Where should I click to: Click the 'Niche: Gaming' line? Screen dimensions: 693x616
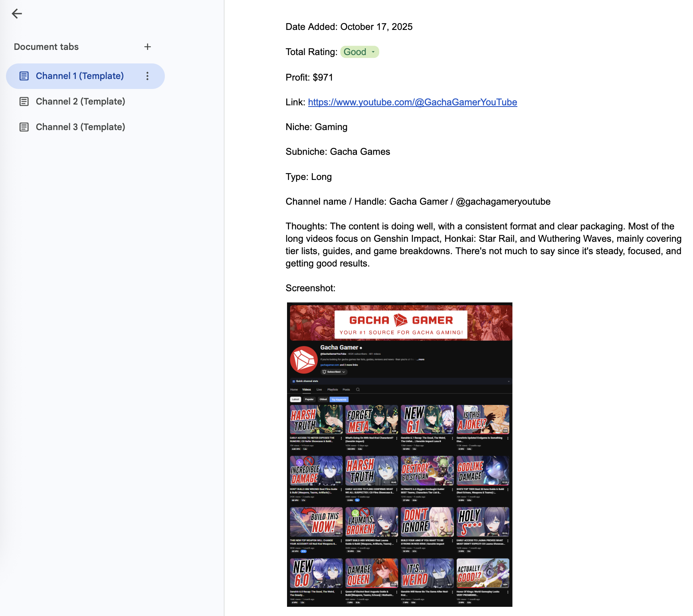317,127
